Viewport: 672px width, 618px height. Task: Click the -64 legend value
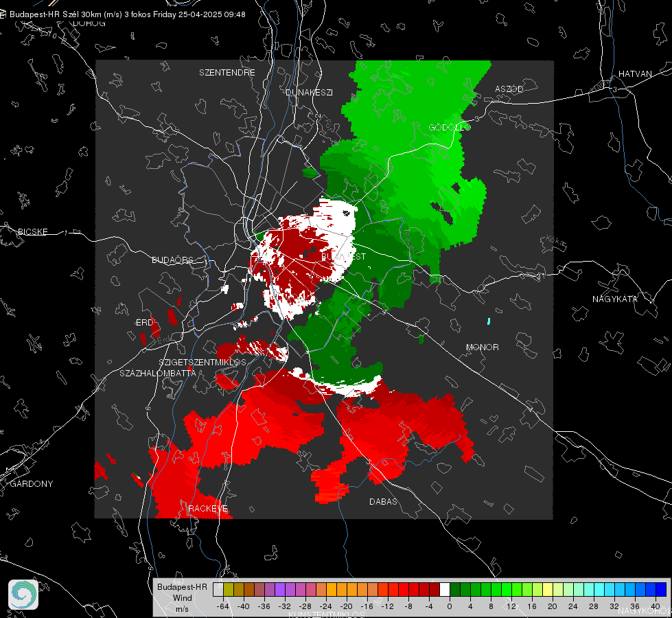(x=223, y=606)
